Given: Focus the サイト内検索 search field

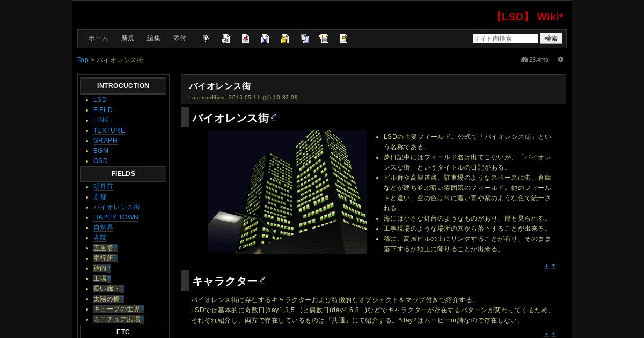Looking at the screenshot, I should [x=506, y=39].
